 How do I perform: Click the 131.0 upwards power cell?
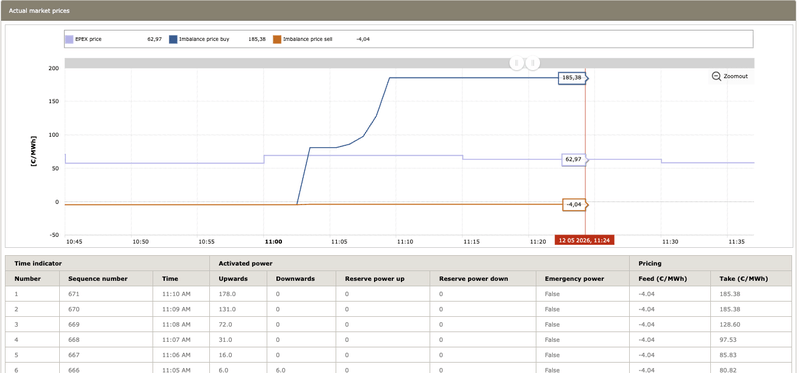click(238, 309)
